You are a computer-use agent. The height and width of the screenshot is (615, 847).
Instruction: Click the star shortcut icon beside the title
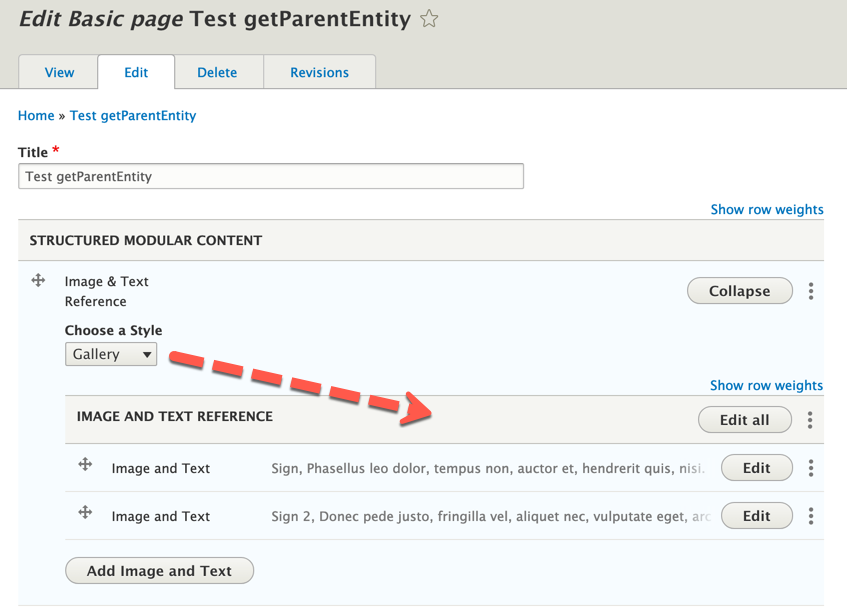click(x=429, y=19)
